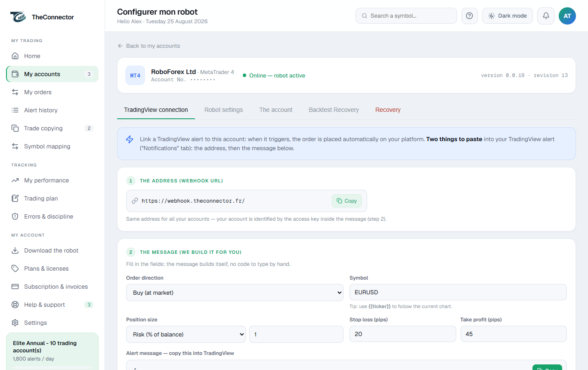This screenshot has height=370, width=588.
Task: Click the Settings gear icon
Action: [15, 323]
